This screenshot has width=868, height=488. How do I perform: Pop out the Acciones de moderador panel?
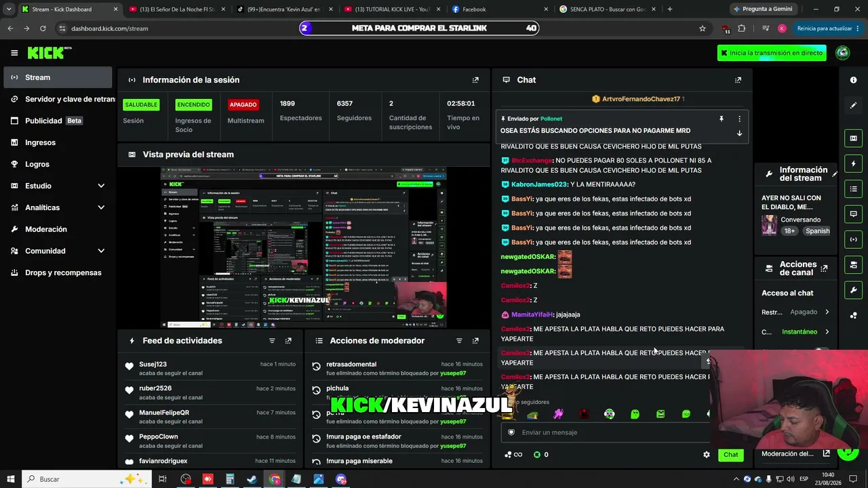click(x=475, y=341)
